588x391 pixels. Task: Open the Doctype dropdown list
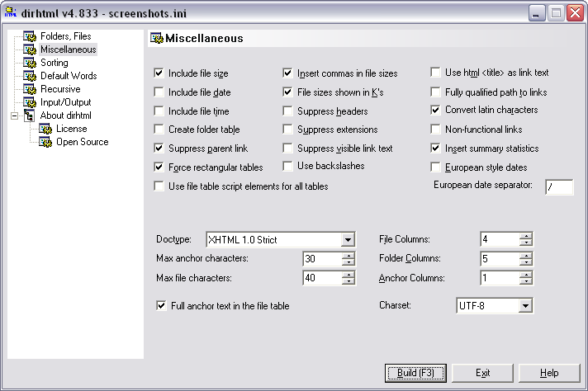point(348,240)
